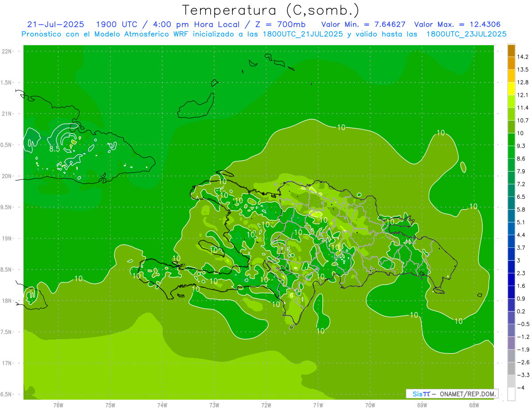
Task: Click the white legend swatch below -4
Action: [511, 394]
